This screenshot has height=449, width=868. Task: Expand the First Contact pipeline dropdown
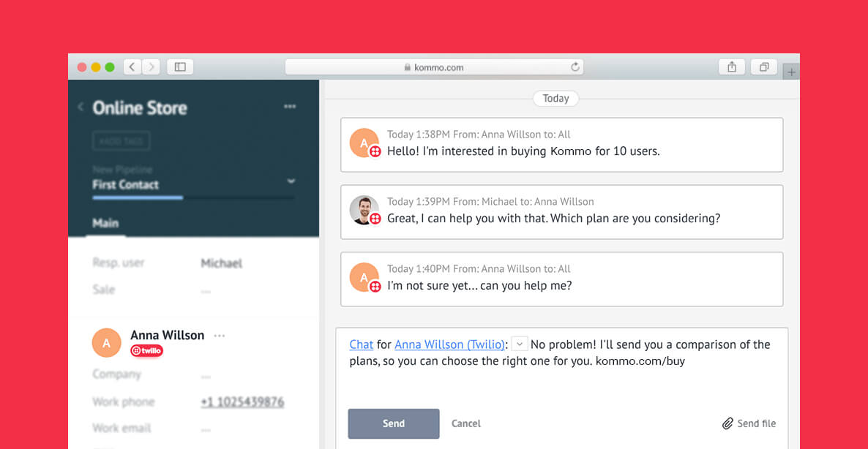click(291, 181)
